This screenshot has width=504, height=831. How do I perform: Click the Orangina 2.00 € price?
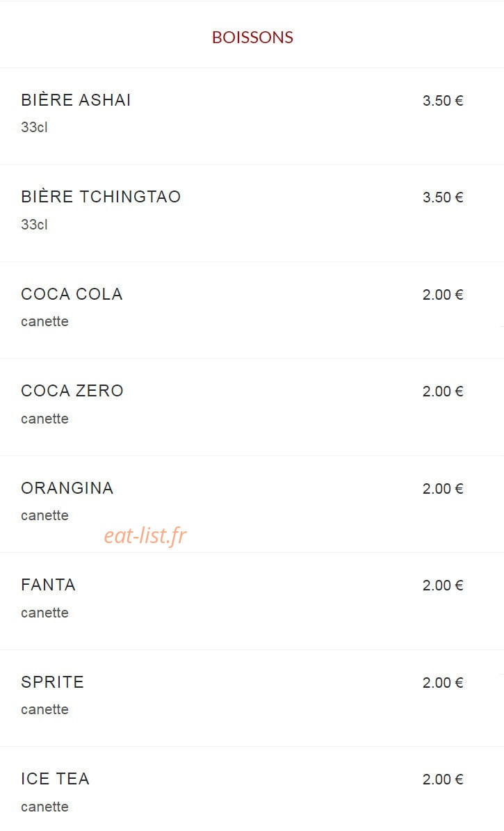443,488
